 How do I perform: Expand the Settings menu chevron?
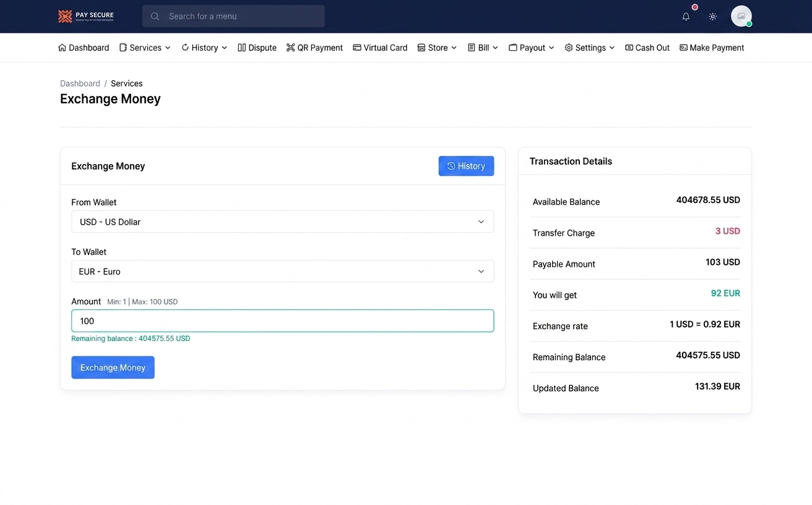click(x=612, y=48)
